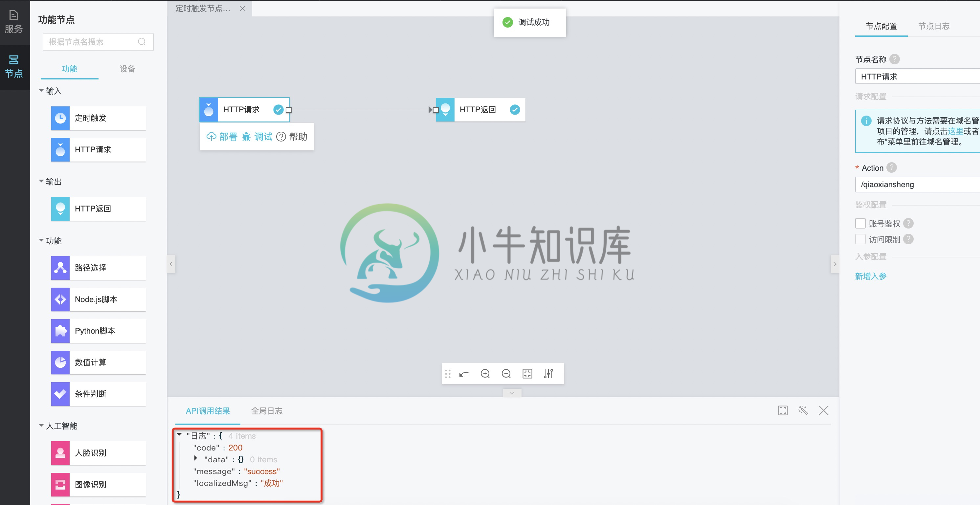The height and width of the screenshot is (505, 980).
Task: Click the 部署 button
Action: pyautogui.click(x=222, y=137)
